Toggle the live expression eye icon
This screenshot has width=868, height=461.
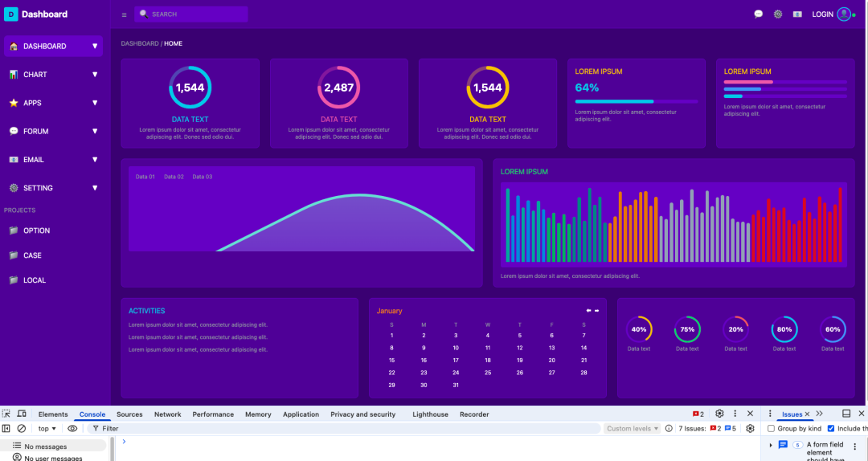[x=72, y=429]
